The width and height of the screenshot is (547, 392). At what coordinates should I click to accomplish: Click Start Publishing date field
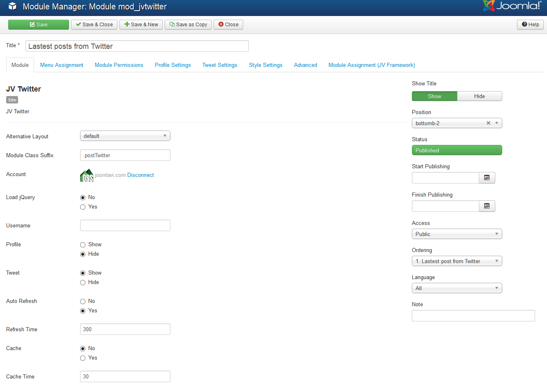tap(446, 178)
